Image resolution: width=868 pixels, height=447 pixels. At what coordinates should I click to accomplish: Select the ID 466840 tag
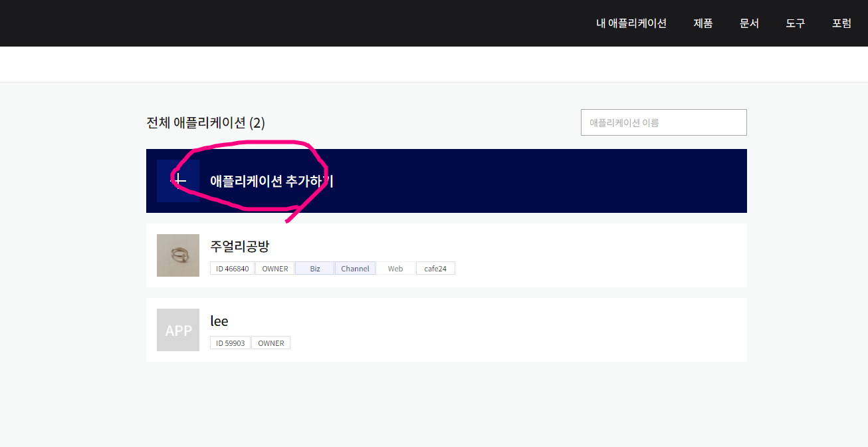click(x=233, y=269)
